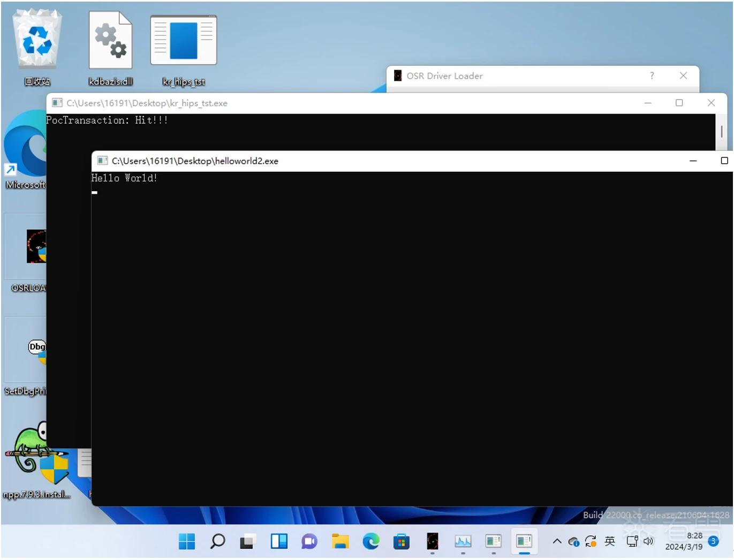
Task: Switch to OSR Driver Loader taskbar icon
Action: tap(432, 542)
